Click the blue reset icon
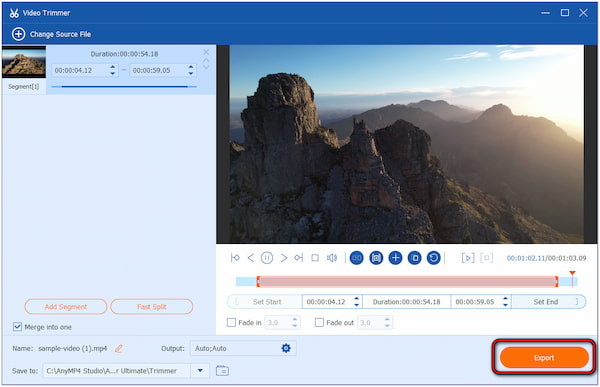Image resolution: width=600 pixels, height=387 pixels. (434, 258)
